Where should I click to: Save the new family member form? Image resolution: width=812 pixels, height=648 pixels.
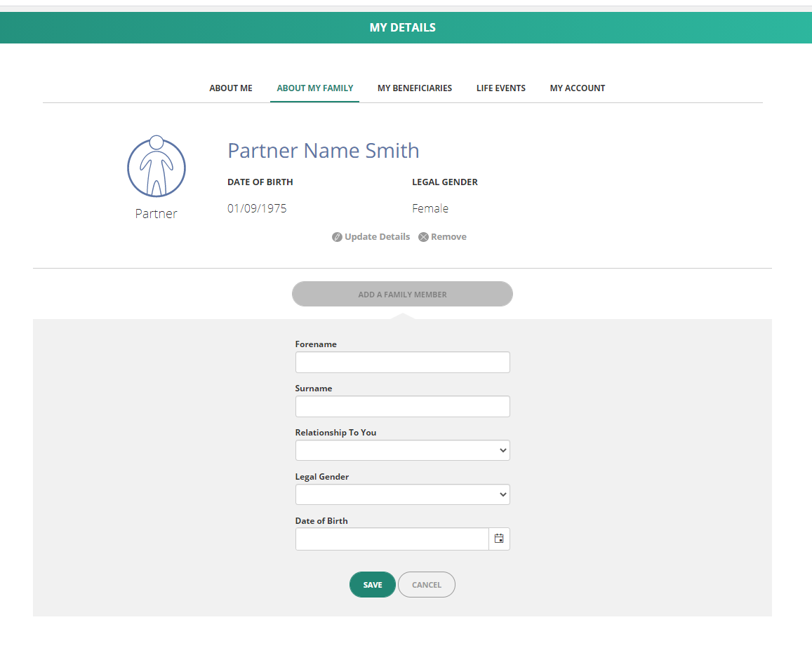point(373,584)
